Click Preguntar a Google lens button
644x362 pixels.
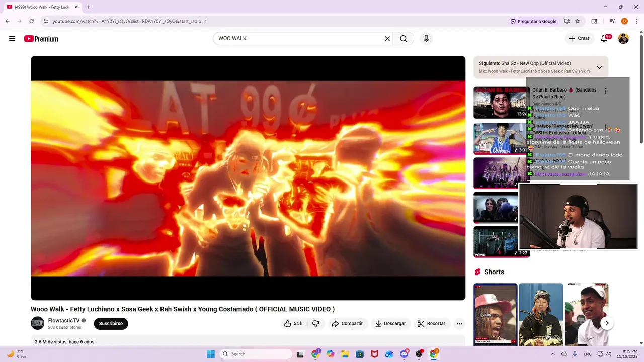533,21
